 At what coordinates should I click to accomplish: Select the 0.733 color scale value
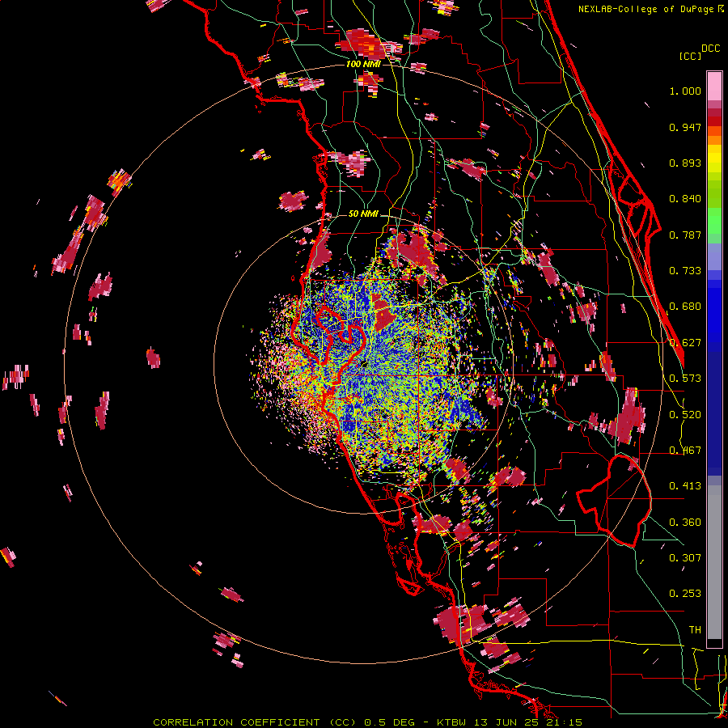tap(685, 271)
